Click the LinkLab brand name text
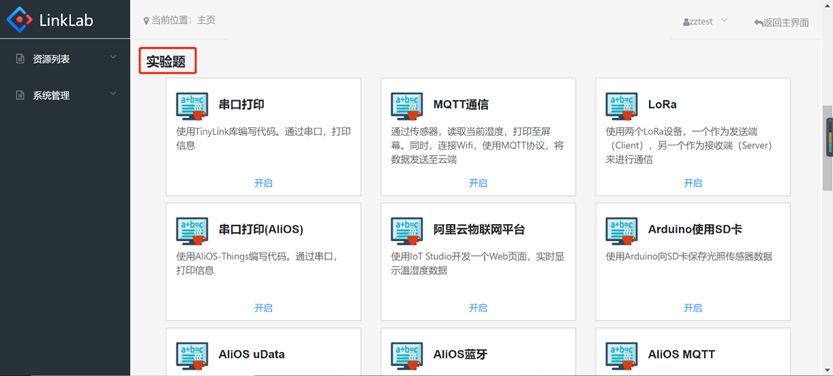 [66, 20]
